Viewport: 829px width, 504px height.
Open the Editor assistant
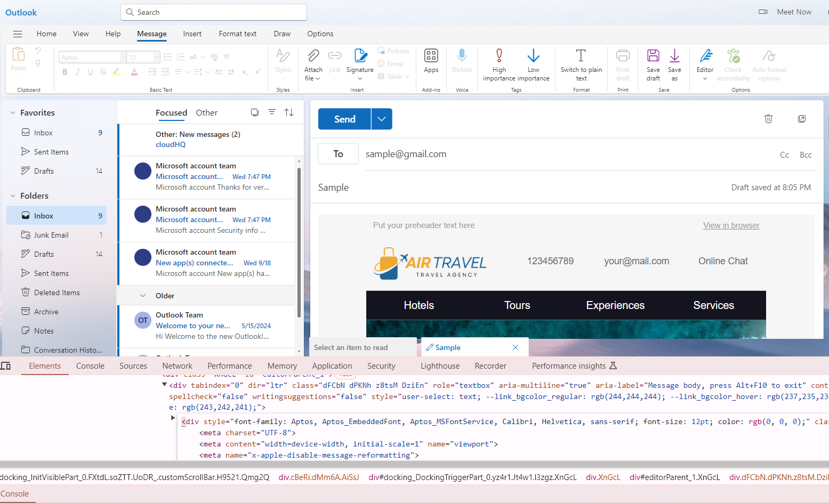(705, 64)
